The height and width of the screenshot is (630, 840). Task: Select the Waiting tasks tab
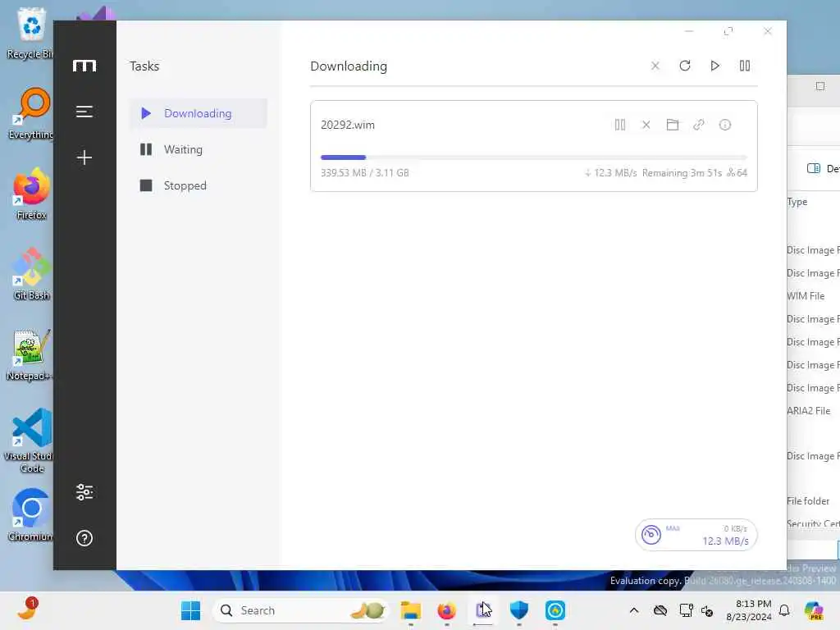tap(199, 149)
